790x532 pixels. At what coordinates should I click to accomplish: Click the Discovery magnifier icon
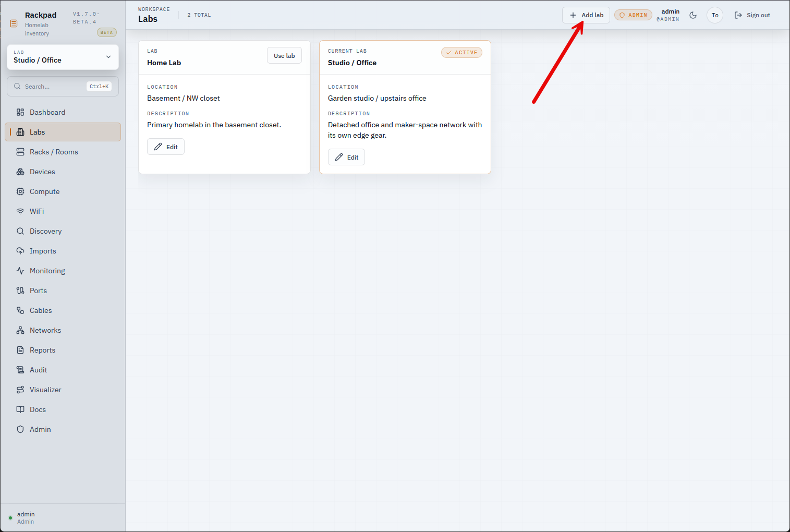(20, 231)
